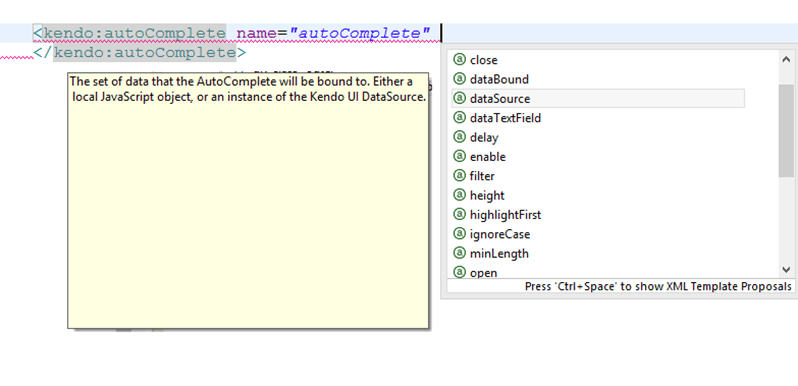Select the dataBound attribute proposal
Viewport: 798px width, 386px height.
598,79
